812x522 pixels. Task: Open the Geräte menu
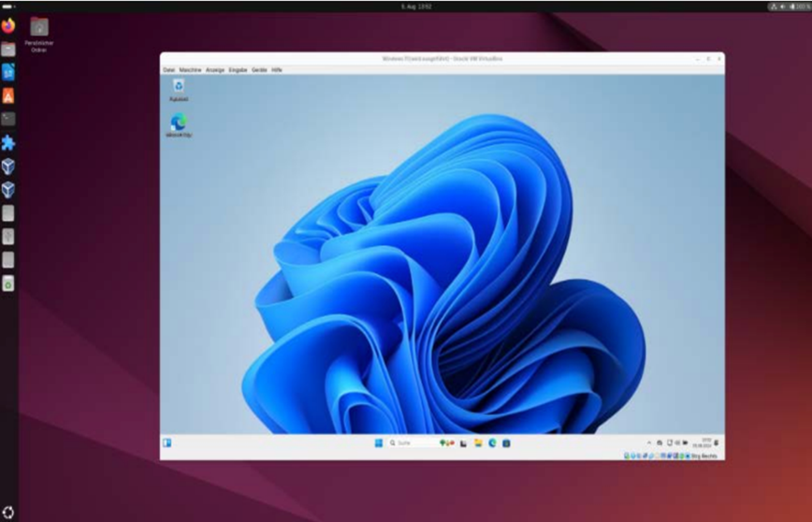click(259, 70)
